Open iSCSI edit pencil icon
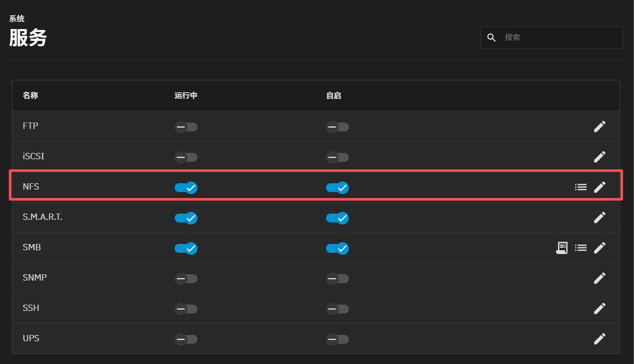The height and width of the screenshot is (364, 634). coord(599,157)
